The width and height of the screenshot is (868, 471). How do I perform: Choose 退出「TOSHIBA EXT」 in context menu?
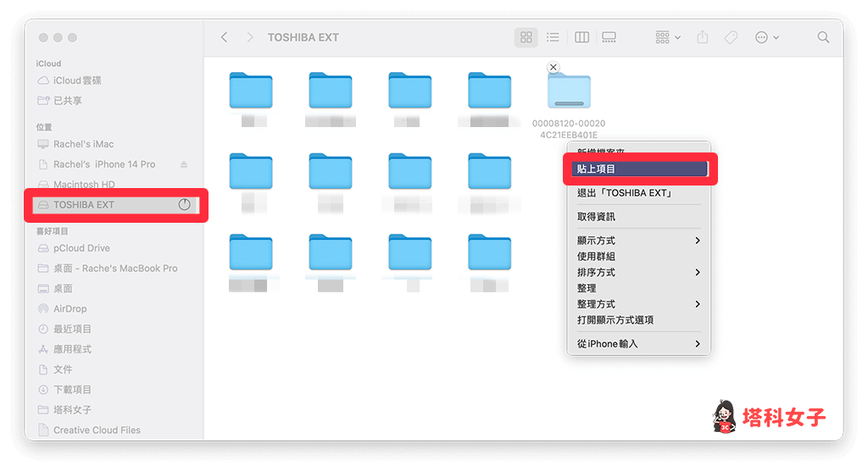[638, 192]
